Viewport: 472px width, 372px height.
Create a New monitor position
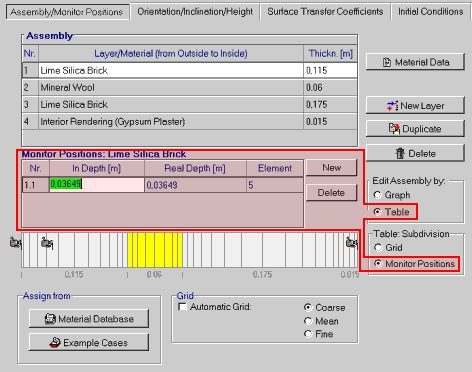tap(331, 168)
